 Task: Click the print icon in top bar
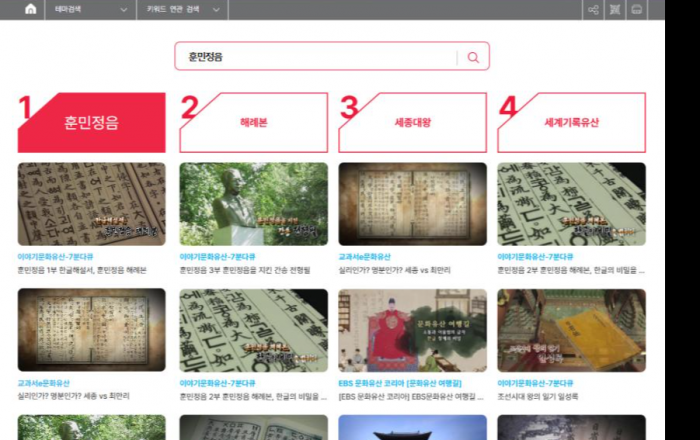(x=636, y=9)
